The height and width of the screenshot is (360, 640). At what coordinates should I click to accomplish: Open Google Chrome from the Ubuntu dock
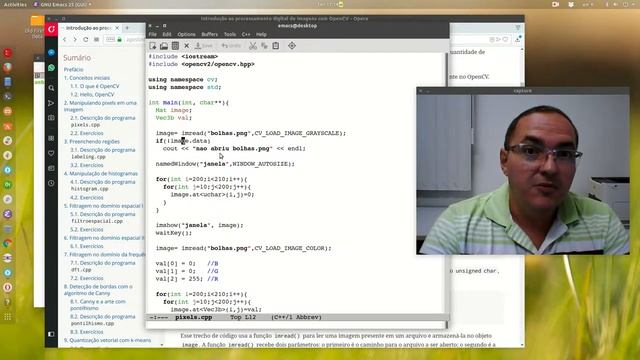[7, 243]
